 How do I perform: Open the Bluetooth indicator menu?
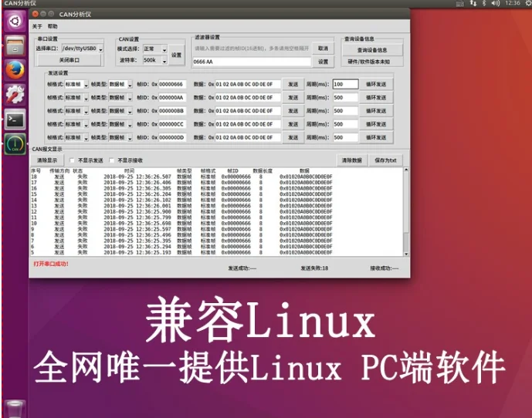(484, 3)
